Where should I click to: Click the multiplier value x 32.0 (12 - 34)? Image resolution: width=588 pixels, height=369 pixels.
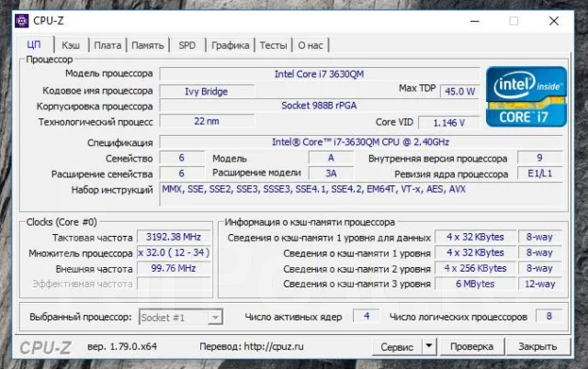[174, 252]
